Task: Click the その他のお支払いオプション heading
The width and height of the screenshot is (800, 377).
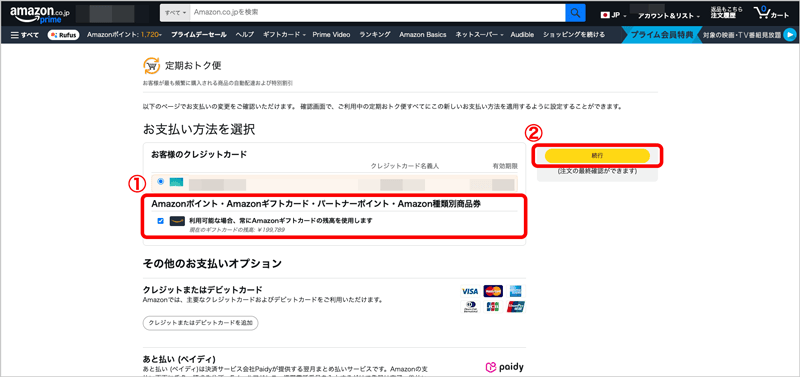Action: [x=212, y=264]
